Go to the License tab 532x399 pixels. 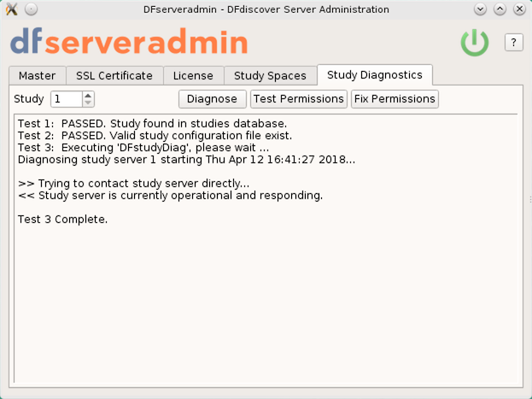click(x=193, y=75)
